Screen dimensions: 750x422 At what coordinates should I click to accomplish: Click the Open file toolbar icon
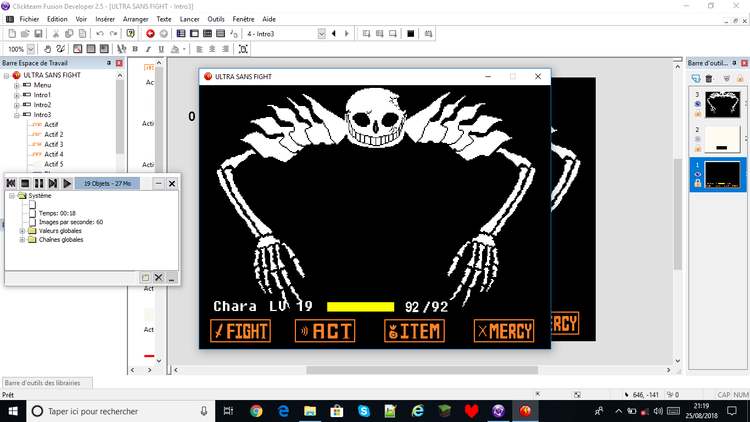click(25, 33)
